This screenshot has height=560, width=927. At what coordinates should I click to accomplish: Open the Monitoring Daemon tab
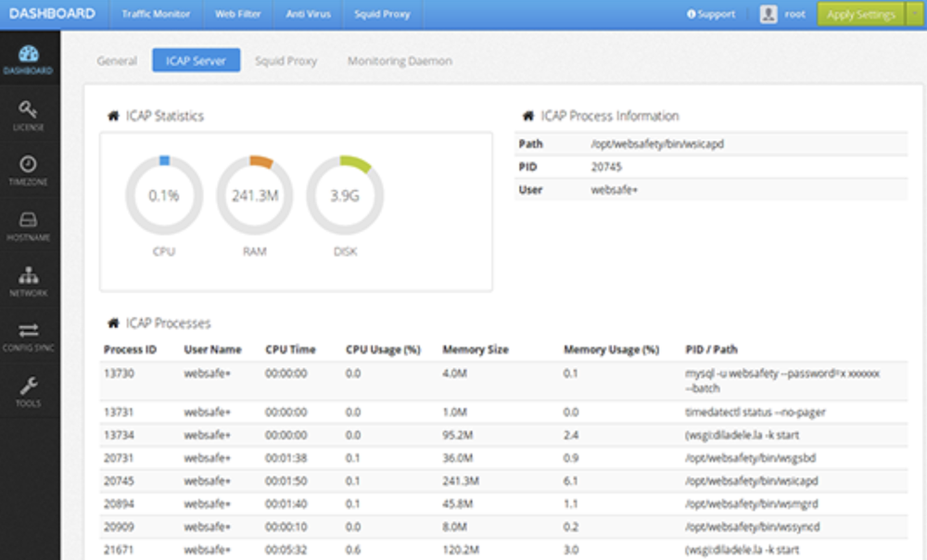(400, 60)
